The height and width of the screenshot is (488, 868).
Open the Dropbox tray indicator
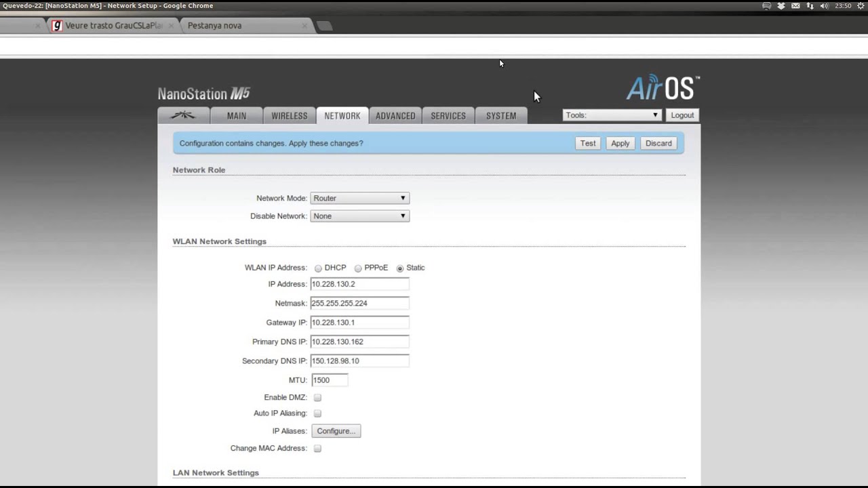(781, 5)
